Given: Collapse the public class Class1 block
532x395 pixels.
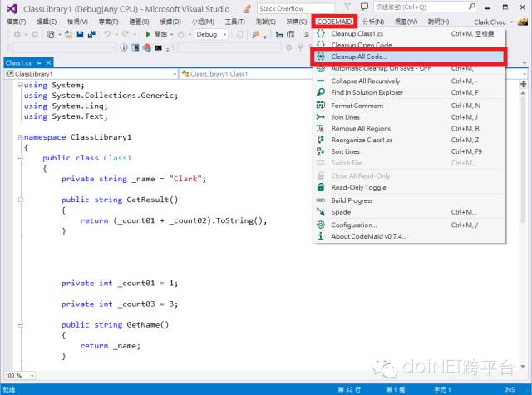Looking at the screenshot, I should click(x=20, y=158).
